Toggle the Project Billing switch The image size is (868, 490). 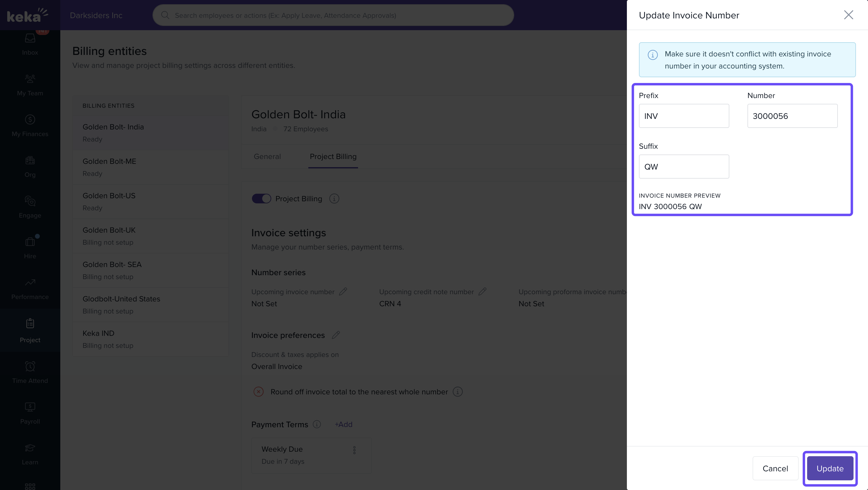coord(261,199)
